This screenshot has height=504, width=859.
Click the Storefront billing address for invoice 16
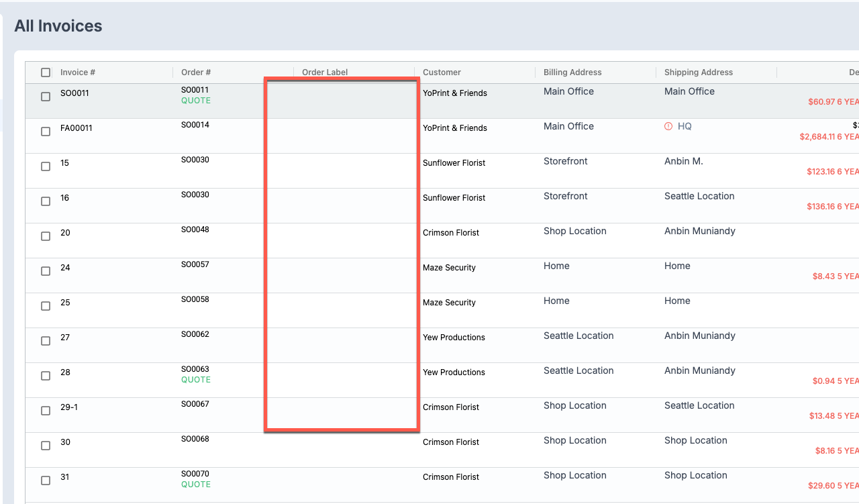565,196
